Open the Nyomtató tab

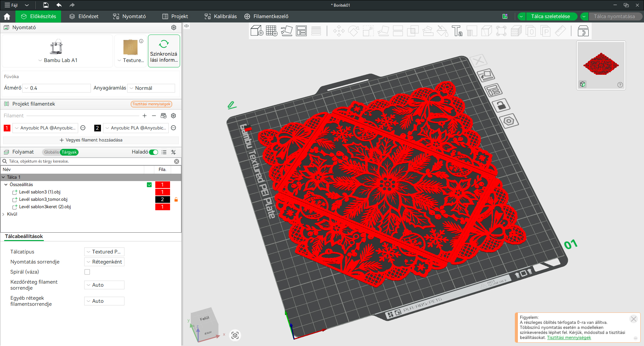point(129,16)
